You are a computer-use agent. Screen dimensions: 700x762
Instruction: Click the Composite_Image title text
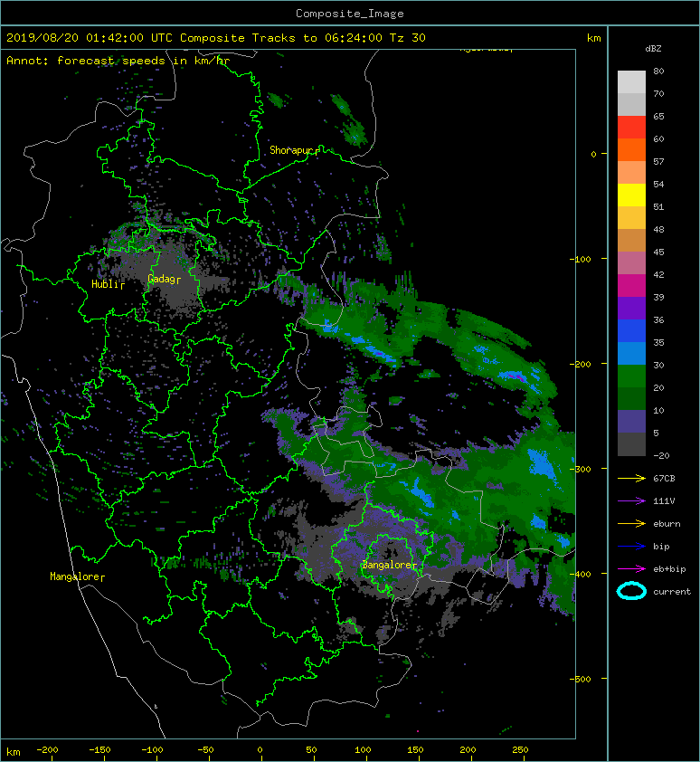tap(350, 14)
